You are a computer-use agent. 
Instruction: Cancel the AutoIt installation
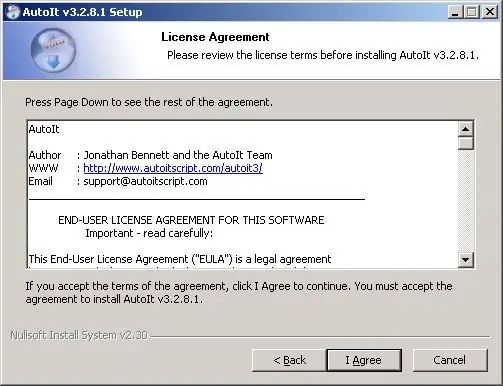click(x=450, y=360)
